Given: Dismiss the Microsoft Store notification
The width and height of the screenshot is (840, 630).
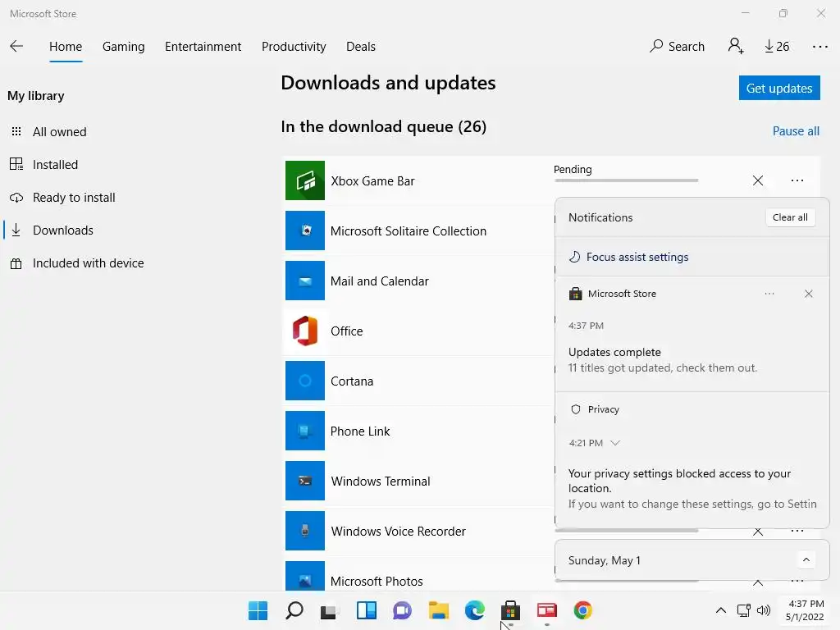Looking at the screenshot, I should coord(808,294).
